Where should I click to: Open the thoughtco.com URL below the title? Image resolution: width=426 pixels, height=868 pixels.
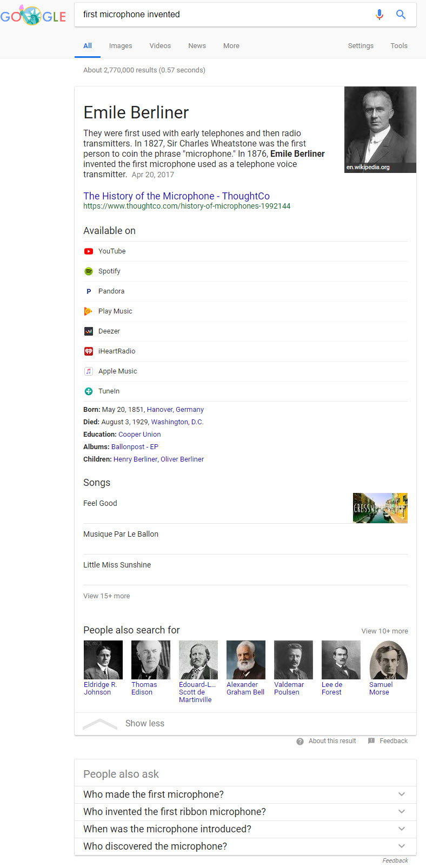tap(187, 206)
